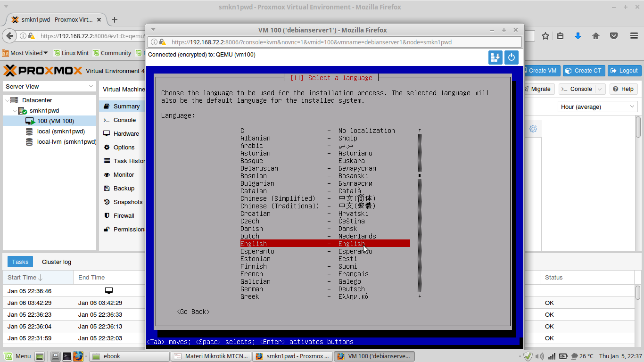Open Hour (average) timeframe dropdown
This screenshot has width=644, height=362.
click(x=598, y=107)
